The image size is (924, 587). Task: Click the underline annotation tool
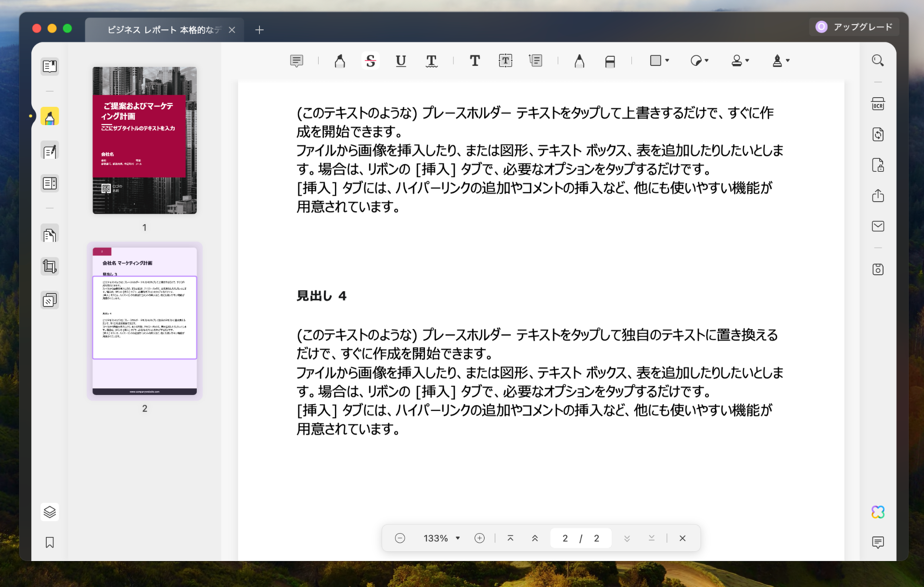point(400,61)
